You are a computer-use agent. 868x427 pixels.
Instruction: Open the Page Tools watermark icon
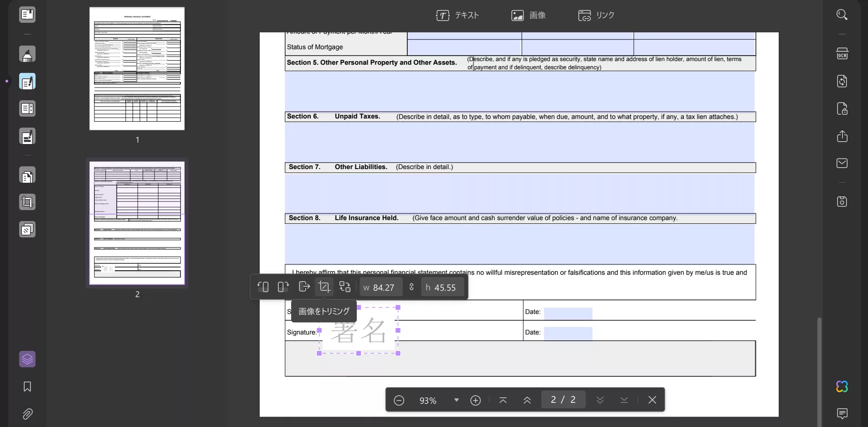tap(27, 229)
